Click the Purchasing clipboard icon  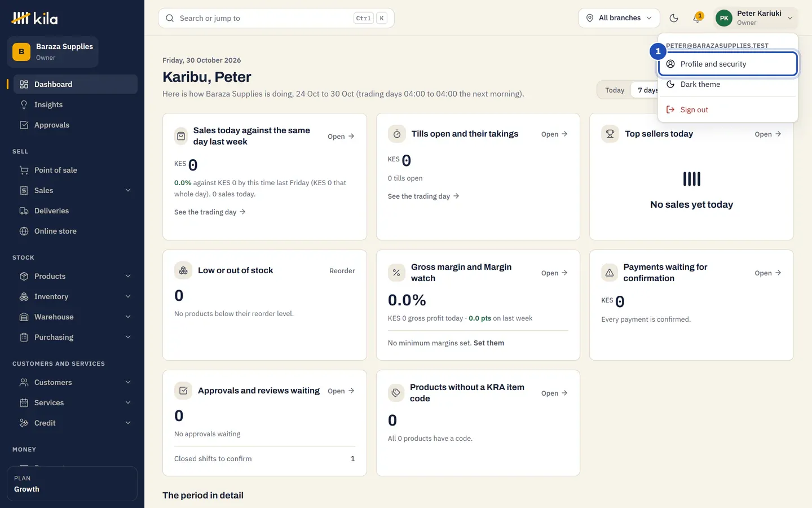pyautogui.click(x=24, y=338)
